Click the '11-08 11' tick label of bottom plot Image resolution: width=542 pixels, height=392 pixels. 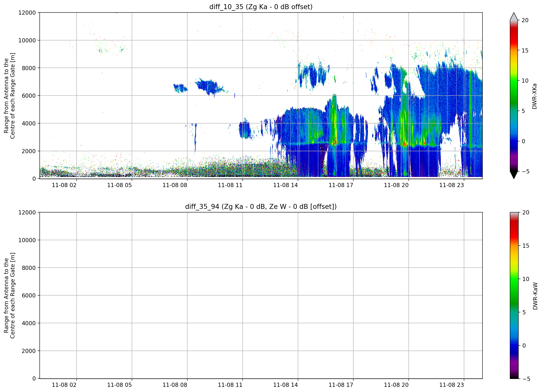point(230,385)
